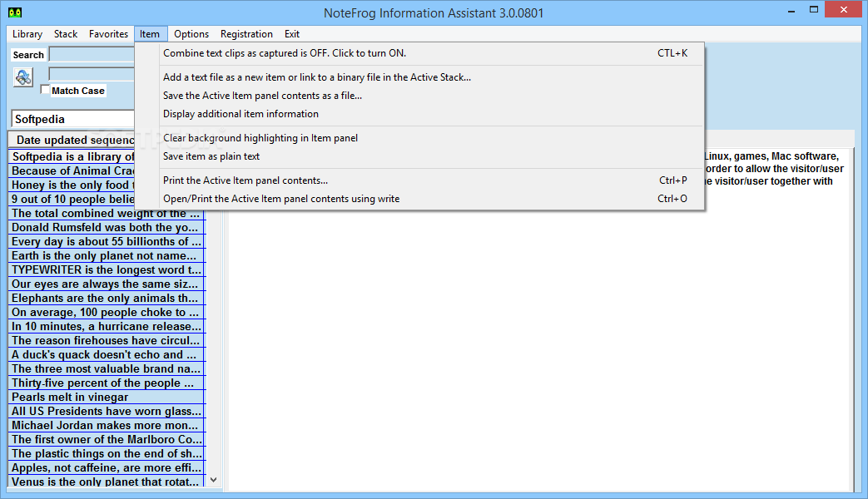Click the top Search input field
Viewport: 868px width, 499px height.
(92, 54)
